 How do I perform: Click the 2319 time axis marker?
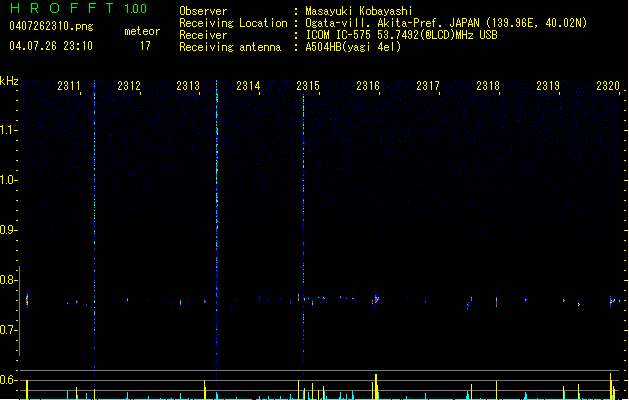pyautogui.click(x=548, y=86)
